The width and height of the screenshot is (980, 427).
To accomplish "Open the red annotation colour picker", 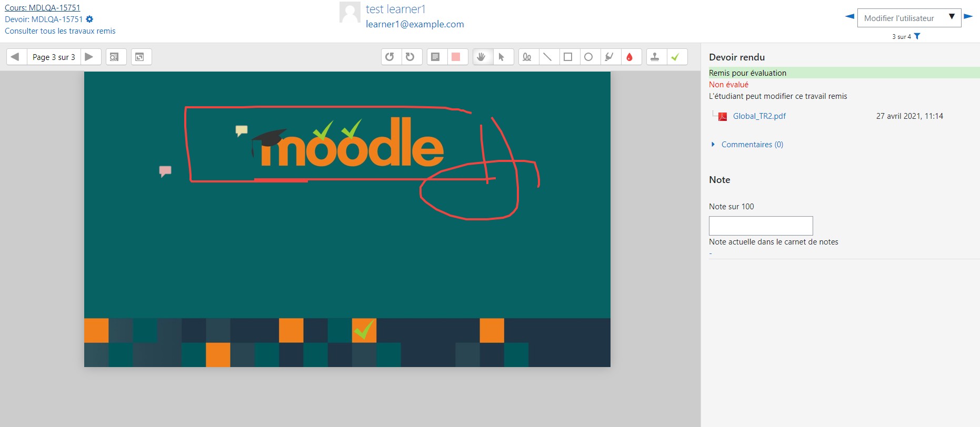I will click(631, 57).
